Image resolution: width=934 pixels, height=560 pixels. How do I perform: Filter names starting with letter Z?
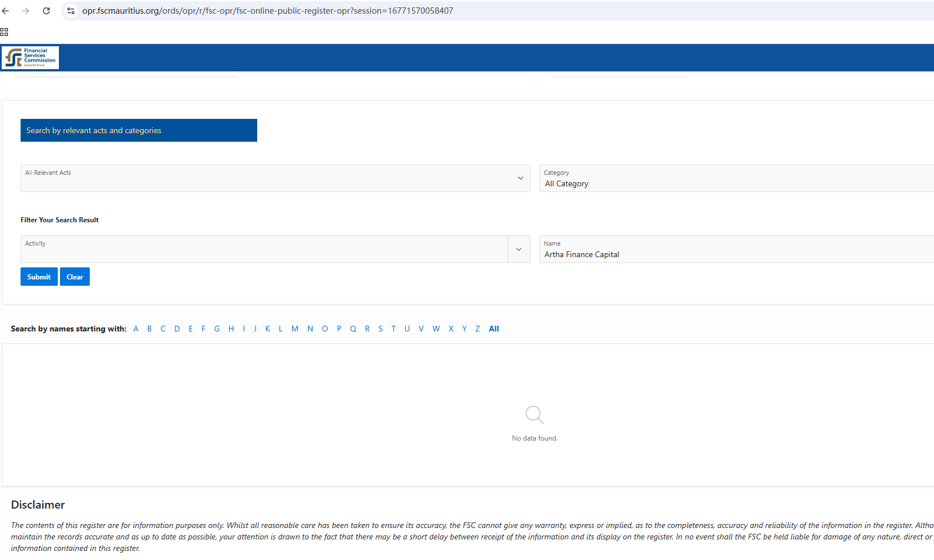pos(477,329)
